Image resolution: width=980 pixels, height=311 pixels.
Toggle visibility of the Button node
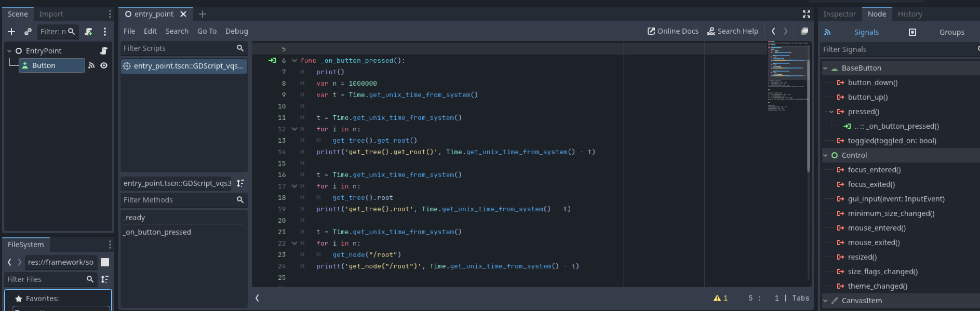(104, 65)
